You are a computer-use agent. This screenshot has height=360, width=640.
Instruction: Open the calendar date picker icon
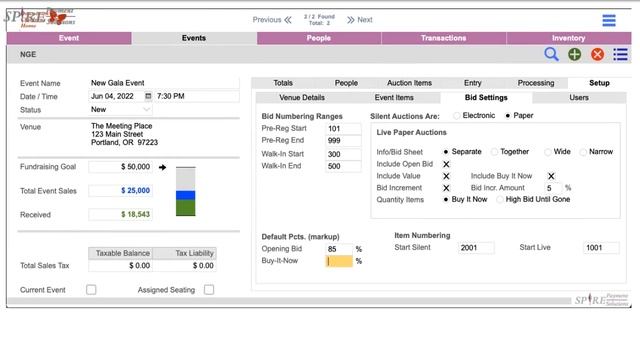click(x=148, y=96)
